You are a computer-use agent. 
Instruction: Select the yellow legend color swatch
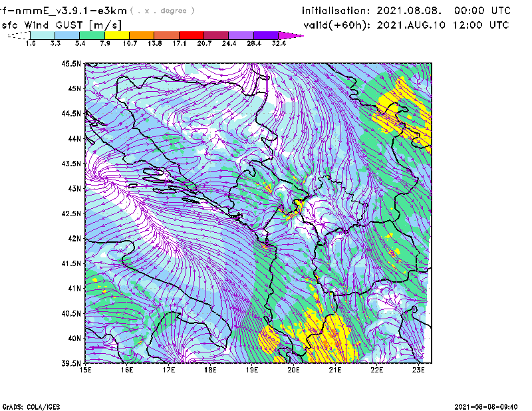pyautogui.click(x=117, y=35)
